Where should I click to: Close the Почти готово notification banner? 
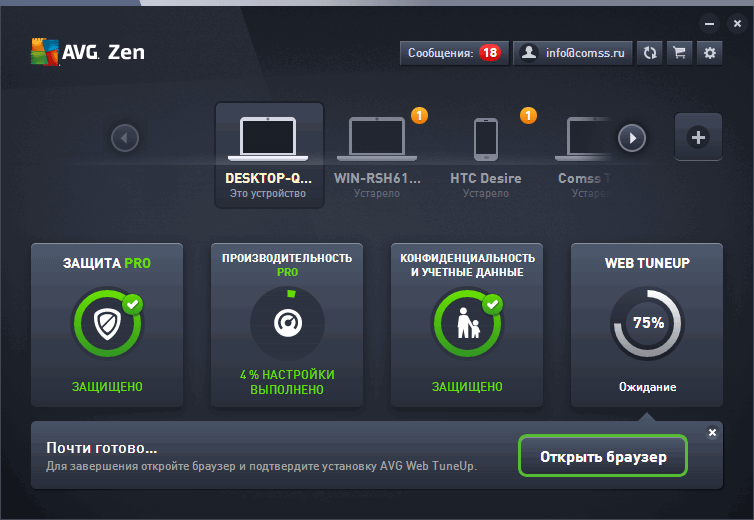click(712, 432)
